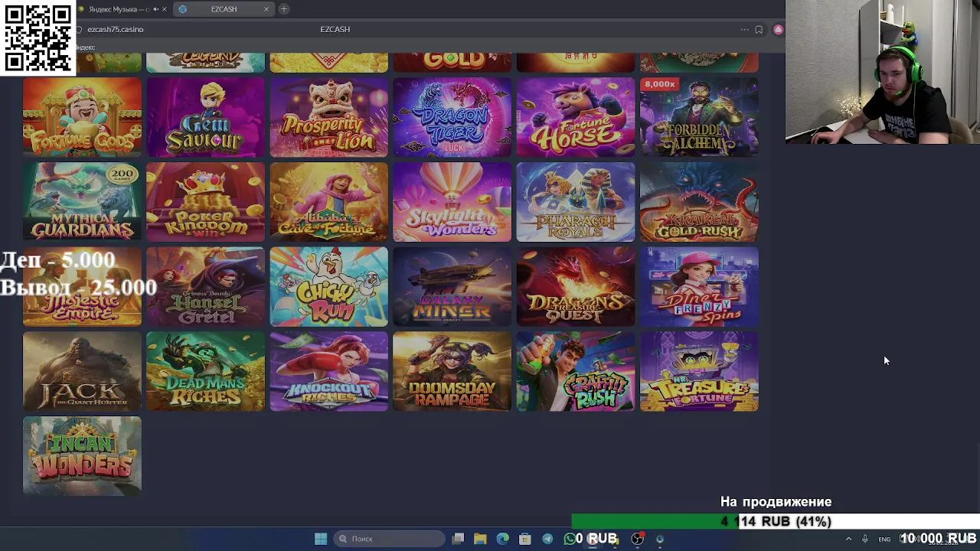The width and height of the screenshot is (980, 551).
Task: Open Mythical Guardians game thumbnail
Action: [x=82, y=202]
